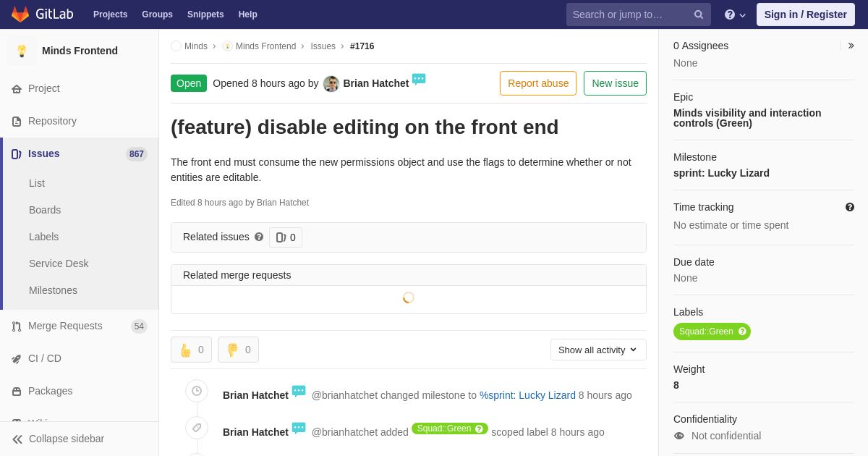The width and height of the screenshot is (868, 456).
Task: Click Issues breadcrumb link
Action: [323, 46]
